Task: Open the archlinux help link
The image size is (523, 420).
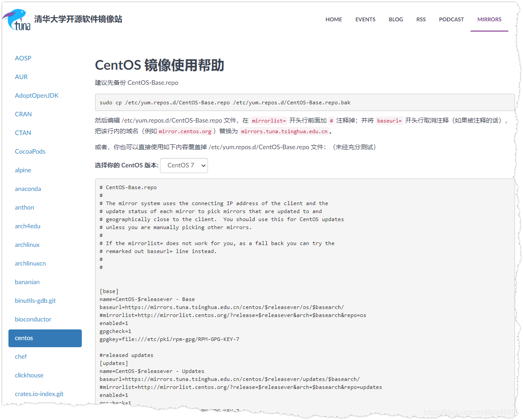Action: [x=27, y=245]
